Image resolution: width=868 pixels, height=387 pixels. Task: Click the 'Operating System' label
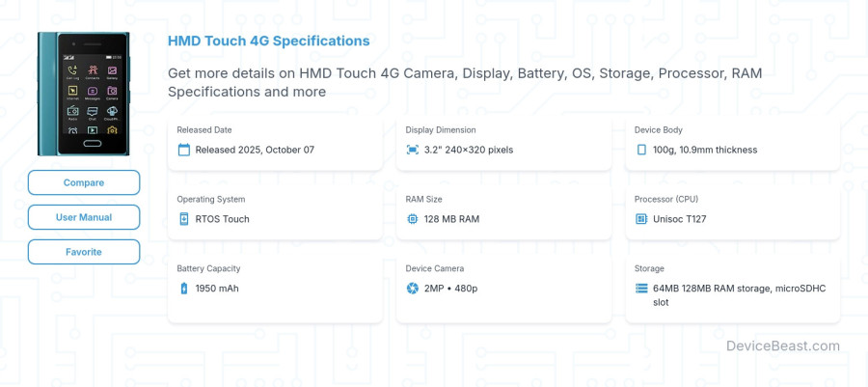point(211,200)
